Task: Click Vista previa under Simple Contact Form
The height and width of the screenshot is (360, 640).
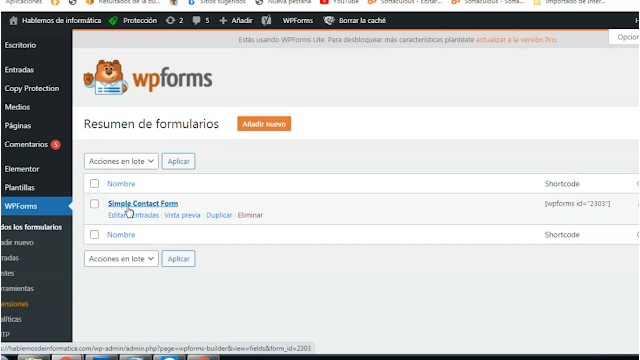Action: pyautogui.click(x=182, y=215)
